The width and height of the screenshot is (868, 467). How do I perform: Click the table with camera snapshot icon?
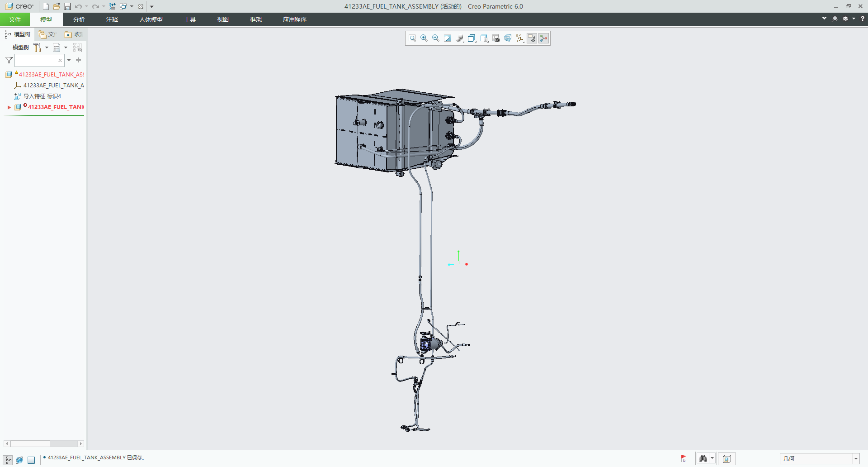point(496,38)
